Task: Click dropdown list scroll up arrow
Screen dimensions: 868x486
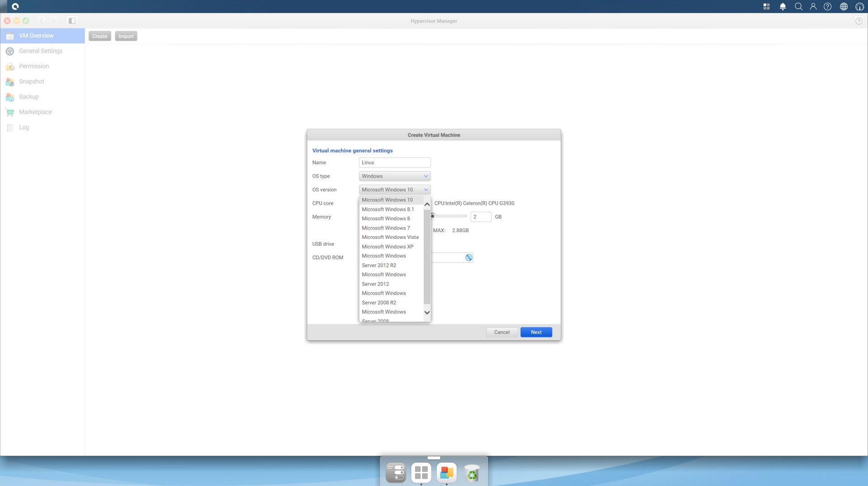Action: pos(427,205)
